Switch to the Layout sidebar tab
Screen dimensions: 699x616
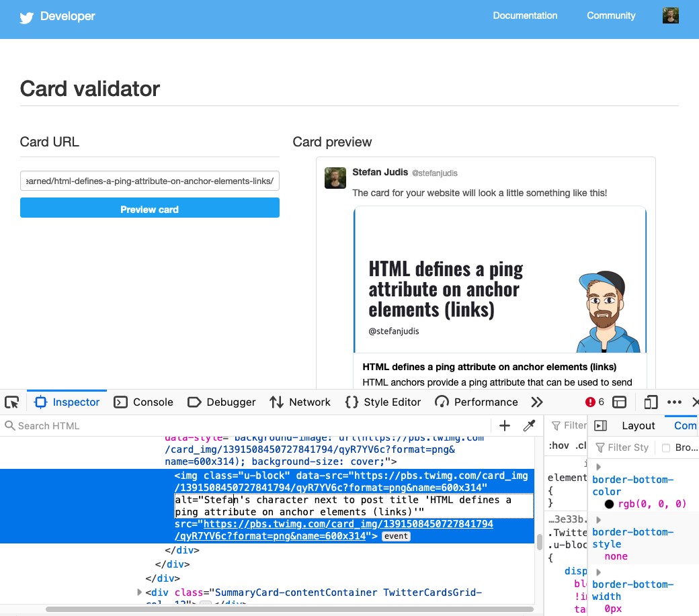click(x=638, y=426)
